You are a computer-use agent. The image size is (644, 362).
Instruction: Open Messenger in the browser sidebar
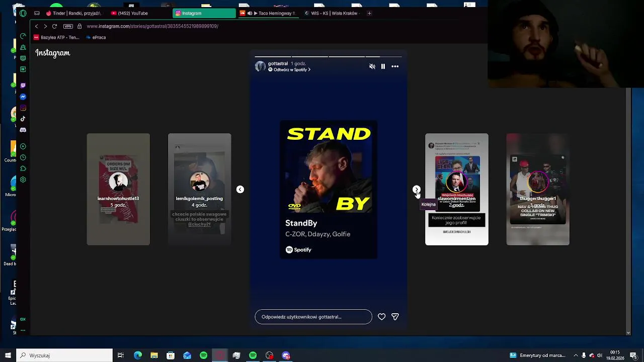[x=23, y=97]
